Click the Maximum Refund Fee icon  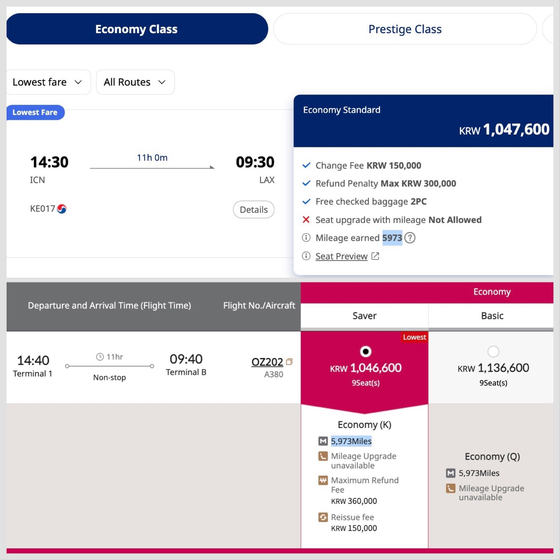coord(323,480)
